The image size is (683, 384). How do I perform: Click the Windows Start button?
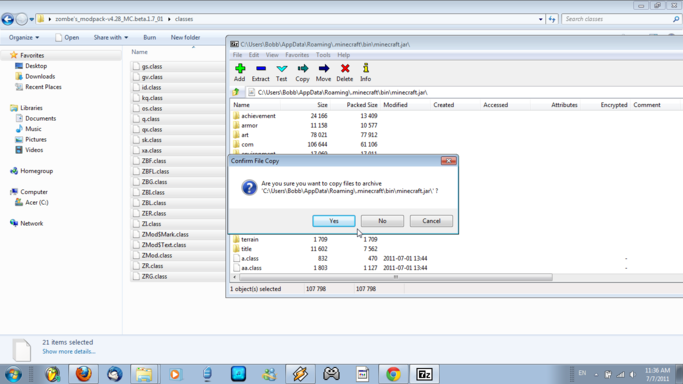click(x=13, y=374)
